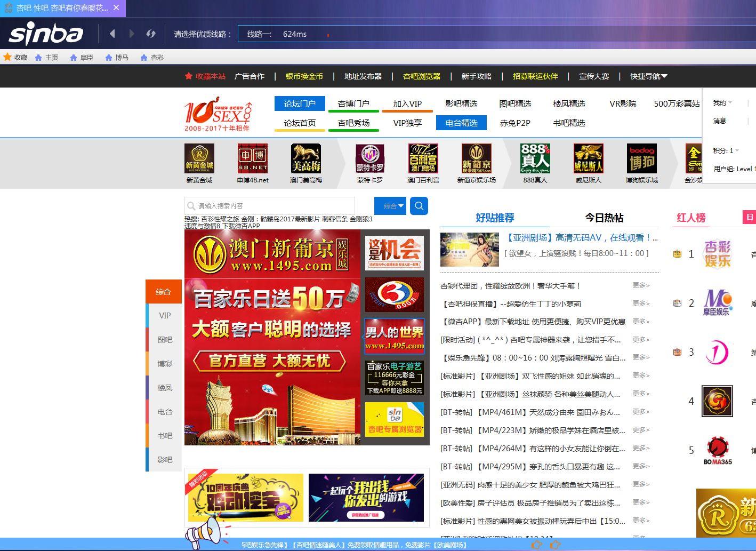Screen dimensions: 756x551
Task: Click the sinba browser logo
Action: pos(46,34)
